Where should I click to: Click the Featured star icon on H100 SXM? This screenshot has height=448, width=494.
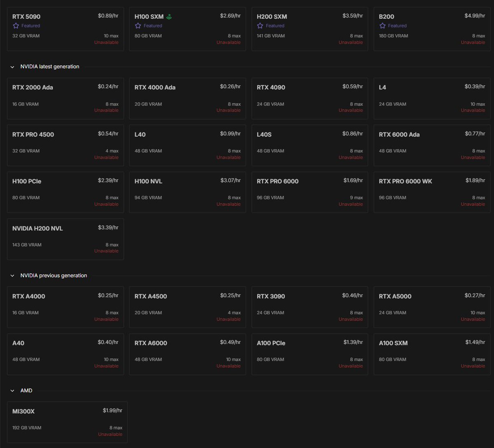[x=138, y=26]
